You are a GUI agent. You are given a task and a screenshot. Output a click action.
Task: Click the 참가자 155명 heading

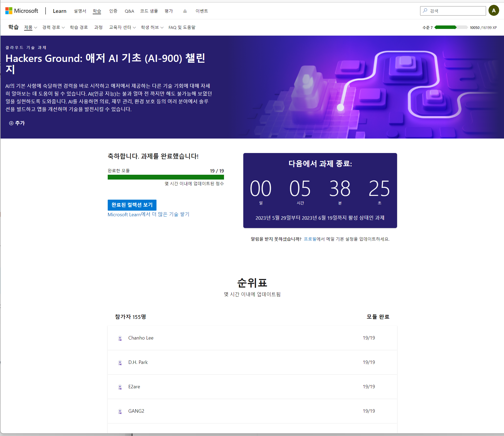tap(130, 317)
